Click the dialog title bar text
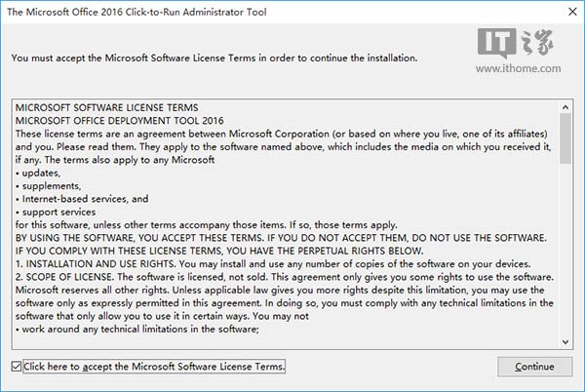The width and height of the screenshot is (585, 392). point(136,12)
